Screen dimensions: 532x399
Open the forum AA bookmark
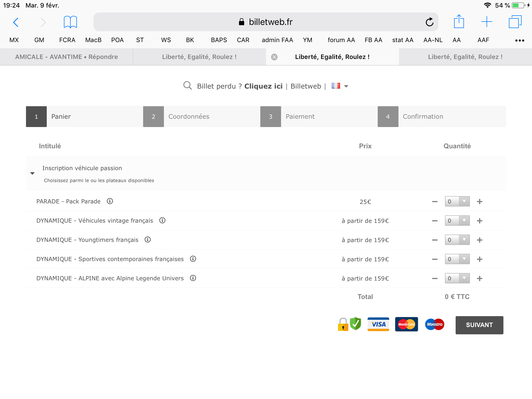(341, 40)
